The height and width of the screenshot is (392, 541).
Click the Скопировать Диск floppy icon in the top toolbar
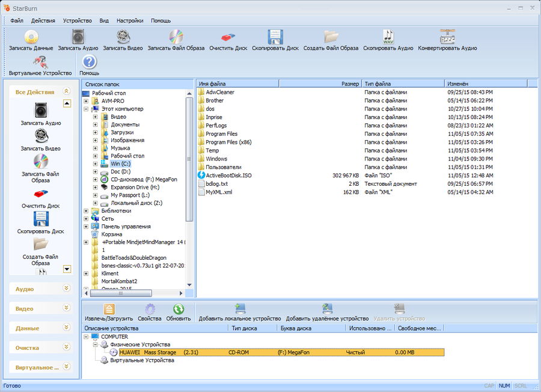(275, 37)
